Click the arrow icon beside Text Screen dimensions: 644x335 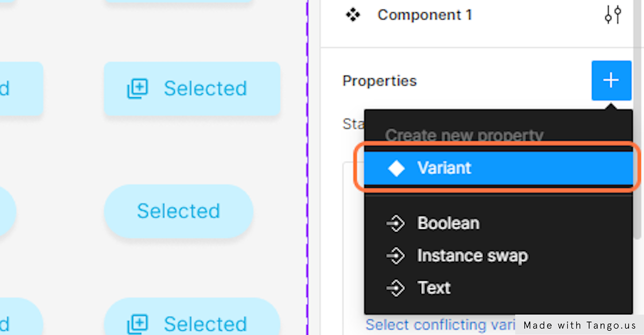396,288
